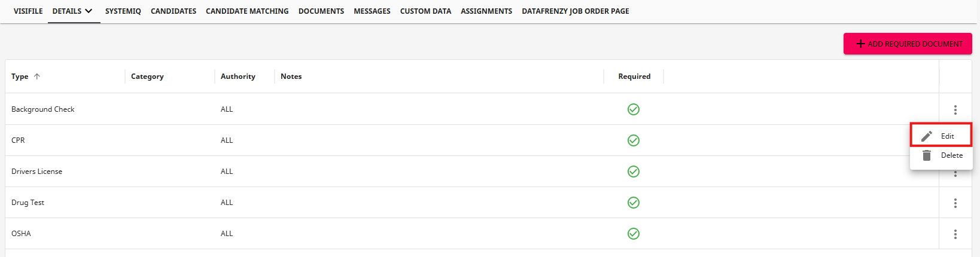Open Background Check row three-dot menu
Image resolution: width=980 pixels, height=257 pixels.
[955, 110]
